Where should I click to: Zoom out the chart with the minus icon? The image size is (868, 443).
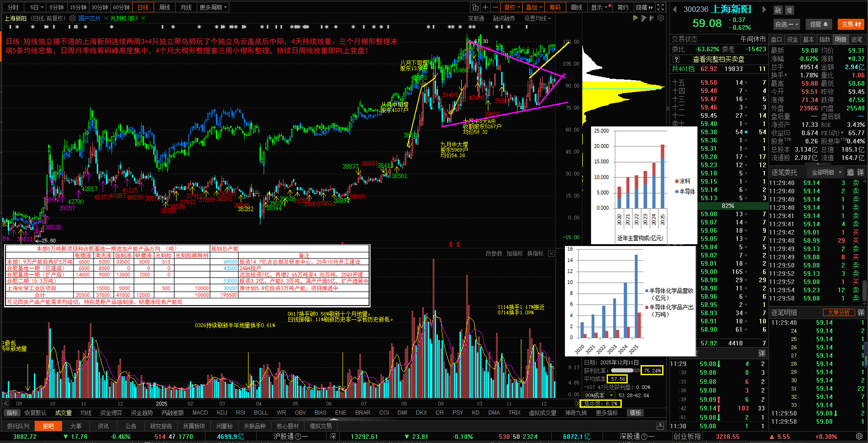495,7
